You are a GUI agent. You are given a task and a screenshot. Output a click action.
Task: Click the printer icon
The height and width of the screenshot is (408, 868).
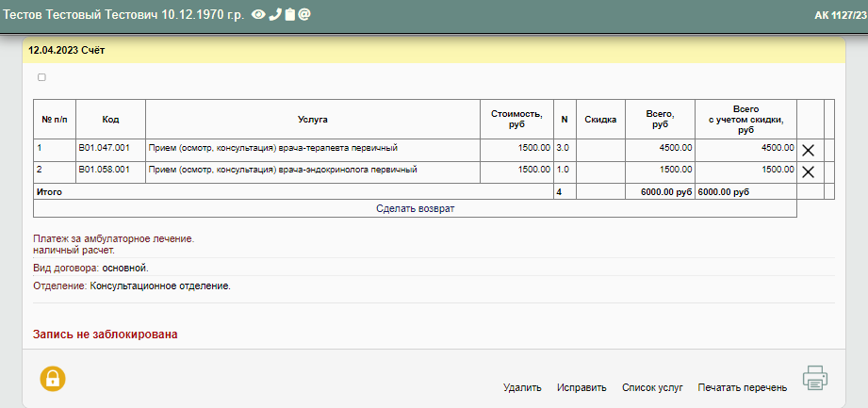tap(815, 378)
